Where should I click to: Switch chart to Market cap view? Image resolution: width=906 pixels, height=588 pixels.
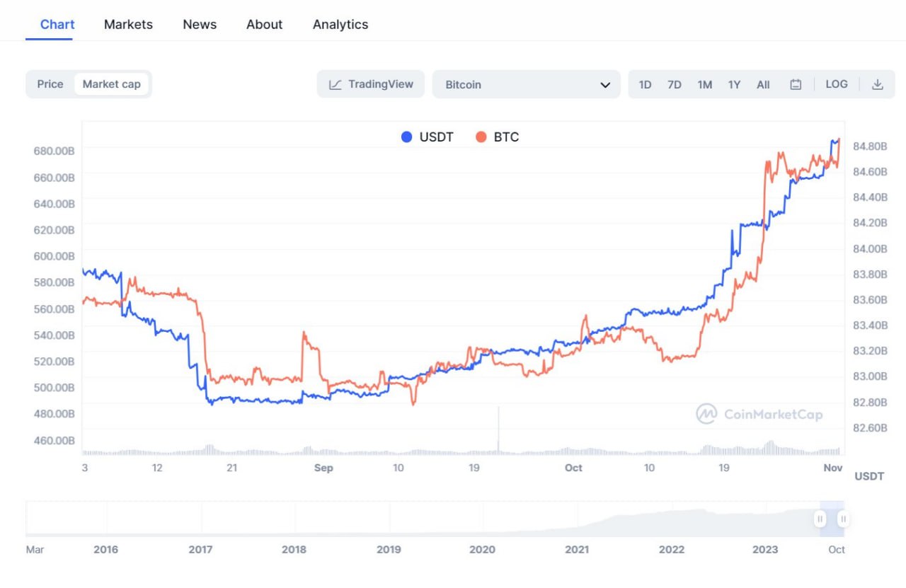[x=112, y=84]
